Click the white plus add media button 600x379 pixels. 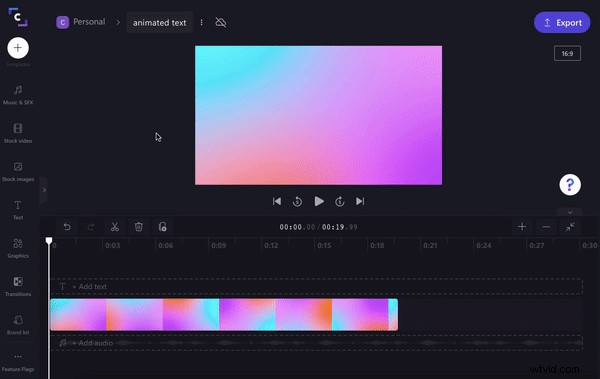[x=18, y=48]
